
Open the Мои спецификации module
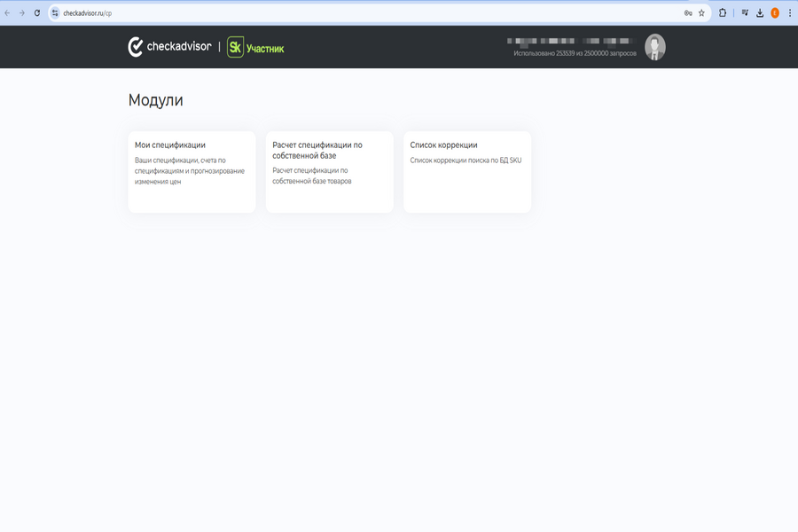[192, 171]
